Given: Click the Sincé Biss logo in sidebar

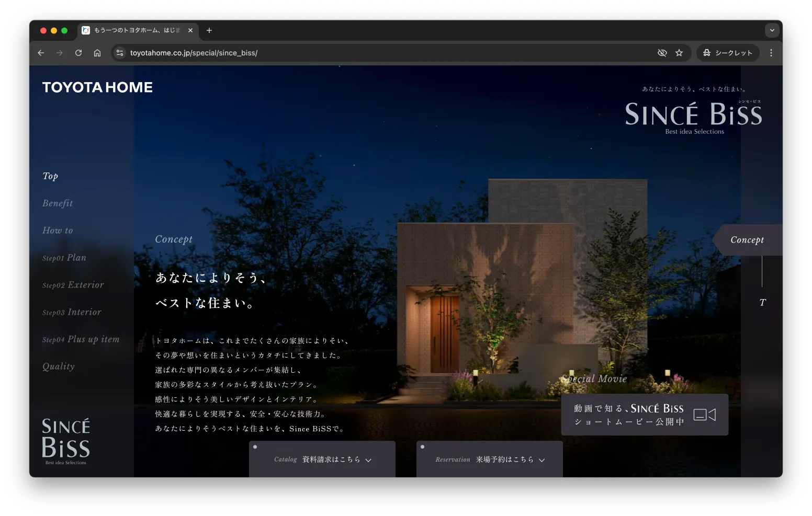Looking at the screenshot, I should (66, 441).
